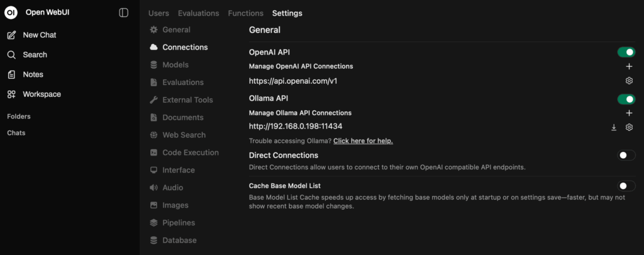The width and height of the screenshot is (644, 255).
Task: Add a new OpenAI API connection
Action: pos(629,66)
